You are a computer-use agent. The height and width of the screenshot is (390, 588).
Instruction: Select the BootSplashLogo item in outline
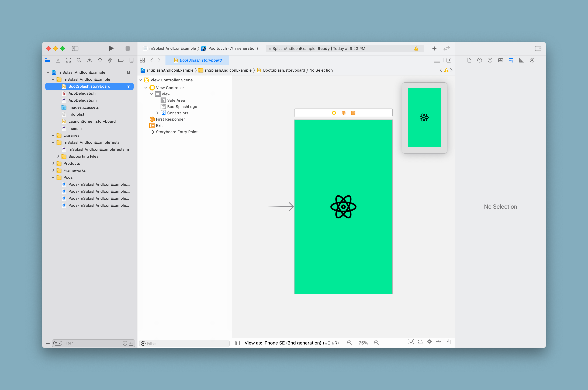point(182,107)
